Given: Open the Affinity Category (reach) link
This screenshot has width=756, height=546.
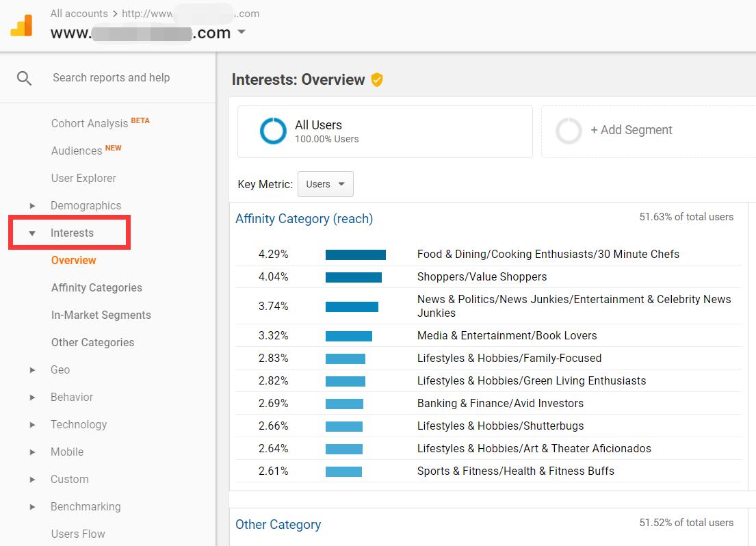Looking at the screenshot, I should tap(304, 218).
